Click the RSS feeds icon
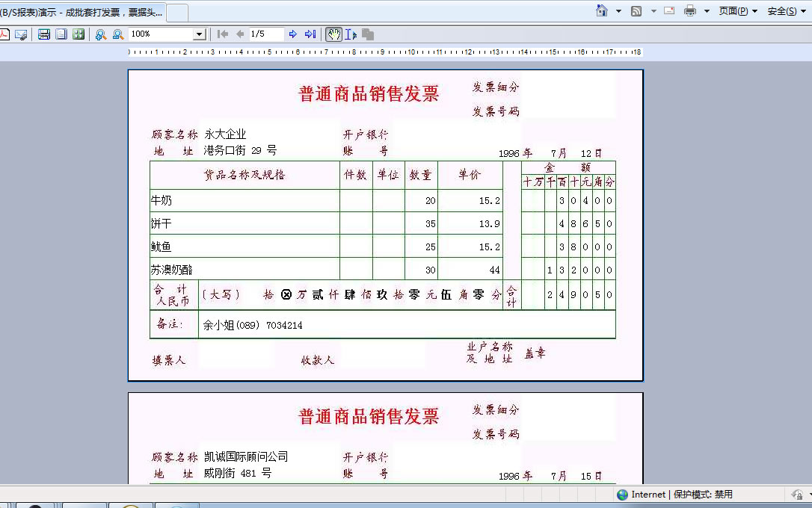 pos(636,11)
